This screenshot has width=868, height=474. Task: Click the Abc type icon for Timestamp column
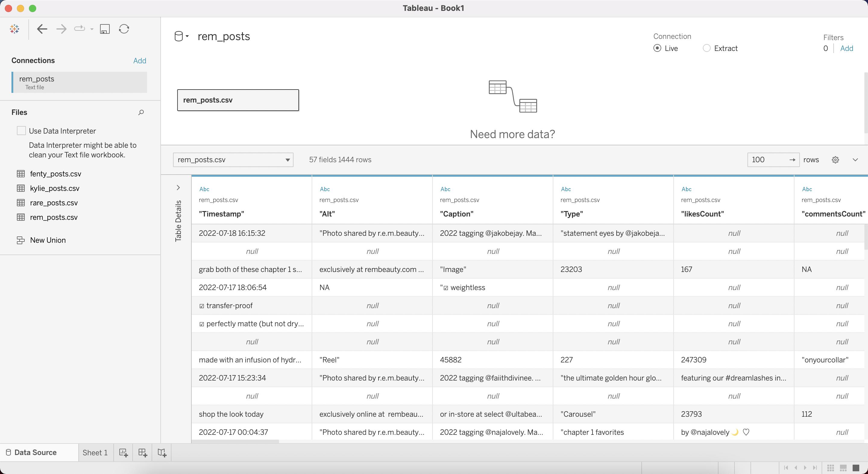pos(204,189)
